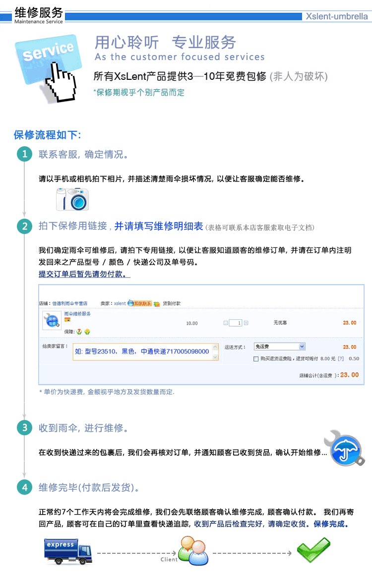Click the 雨伞维修服务 product title link

(x=78, y=313)
